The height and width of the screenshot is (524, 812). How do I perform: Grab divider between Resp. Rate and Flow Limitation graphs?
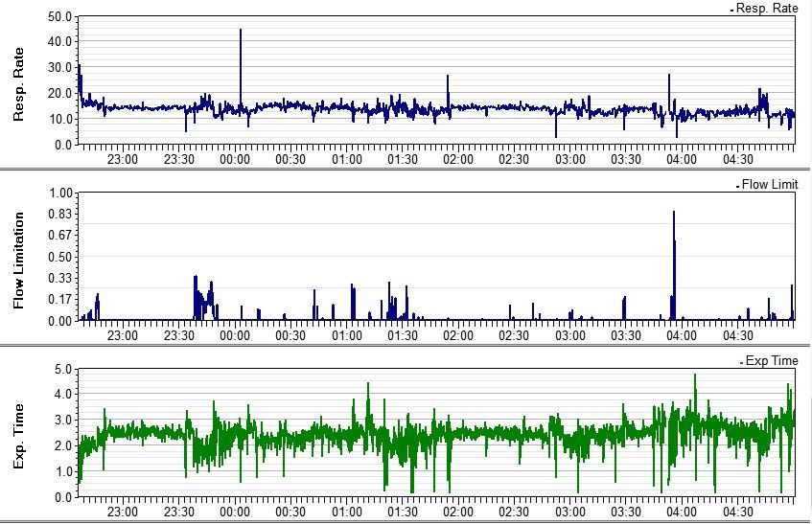point(406,169)
